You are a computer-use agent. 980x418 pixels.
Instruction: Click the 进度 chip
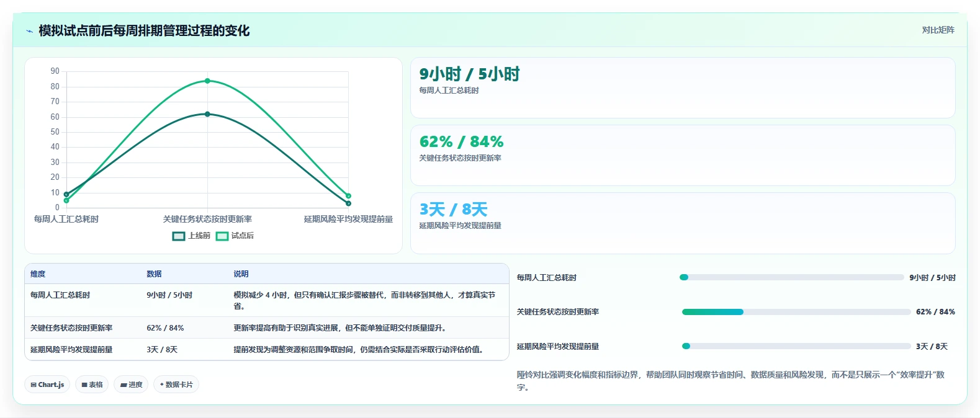click(131, 385)
